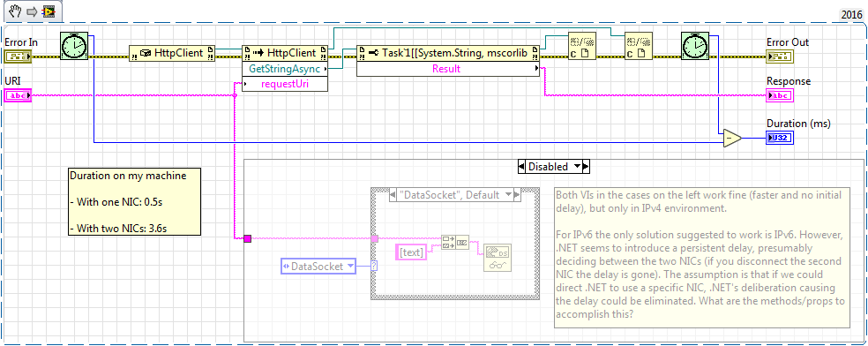Select the Error Out indicator terminal
This screenshot has height=346, width=868.
pyautogui.click(x=780, y=56)
